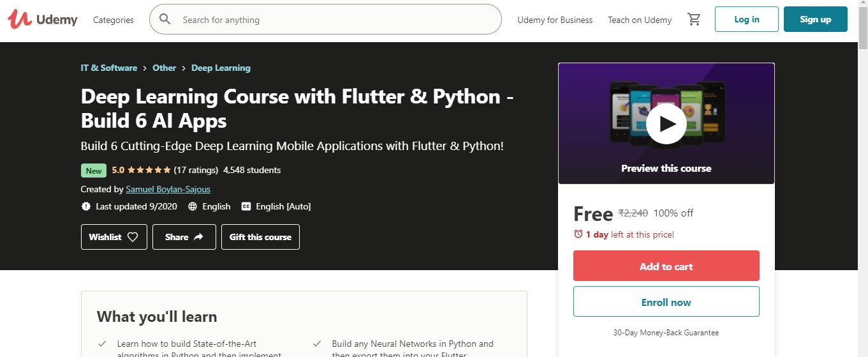
Task: Click the Udemy logo icon
Action: pos(20,20)
